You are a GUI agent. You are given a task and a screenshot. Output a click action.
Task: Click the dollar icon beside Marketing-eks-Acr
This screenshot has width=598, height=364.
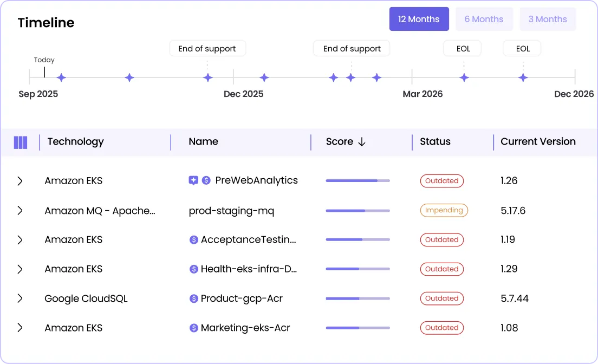(194, 328)
